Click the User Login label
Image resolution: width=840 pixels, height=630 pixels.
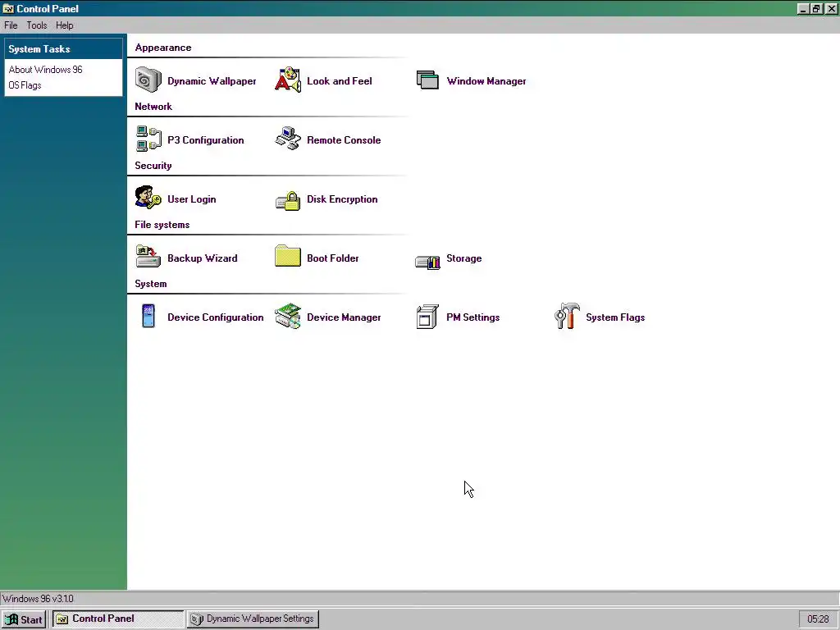pos(192,199)
